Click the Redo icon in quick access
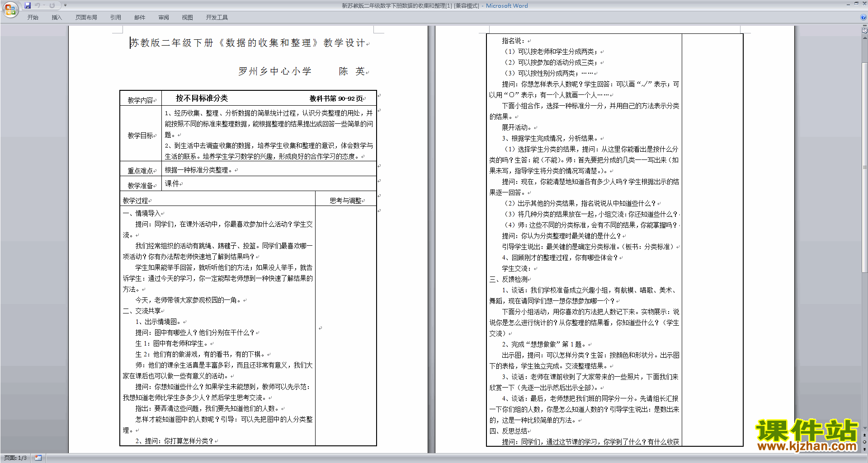 [52, 5]
